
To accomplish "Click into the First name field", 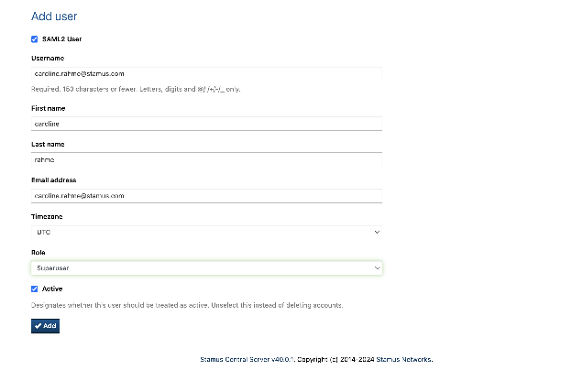I will (x=206, y=124).
